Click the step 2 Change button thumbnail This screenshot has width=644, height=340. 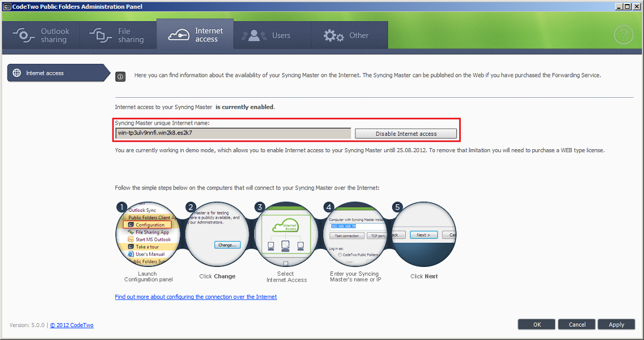217,235
